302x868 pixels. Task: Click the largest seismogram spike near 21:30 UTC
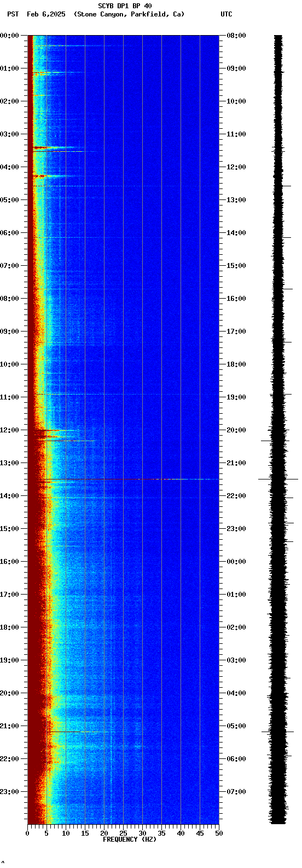point(278,479)
